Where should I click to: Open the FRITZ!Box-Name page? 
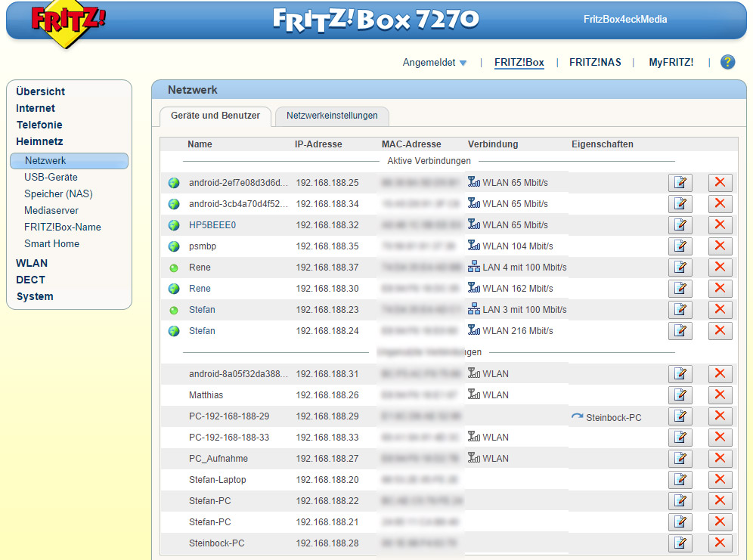pyautogui.click(x=63, y=227)
